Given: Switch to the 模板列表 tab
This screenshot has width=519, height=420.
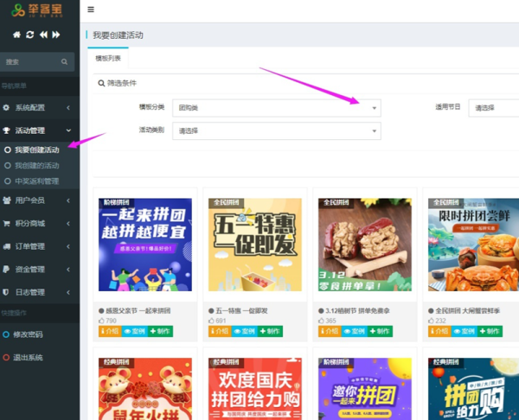Looking at the screenshot, I should pos(108,58).
